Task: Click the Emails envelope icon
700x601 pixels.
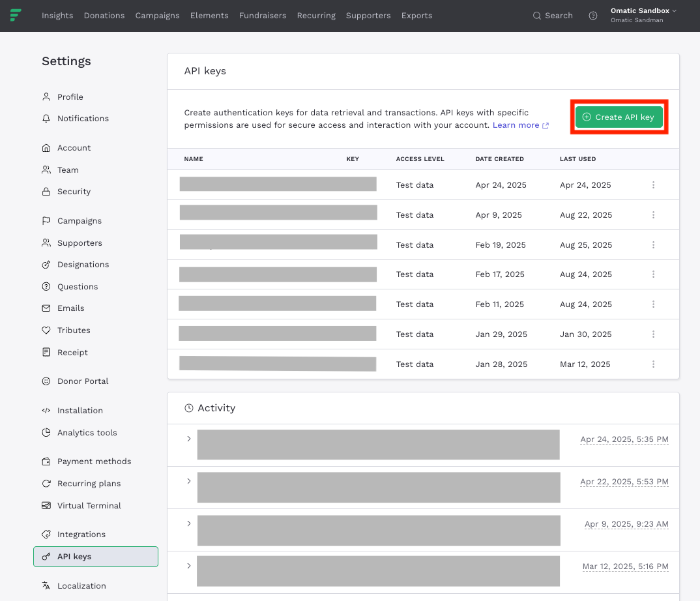Action: (x=46, y=308)
